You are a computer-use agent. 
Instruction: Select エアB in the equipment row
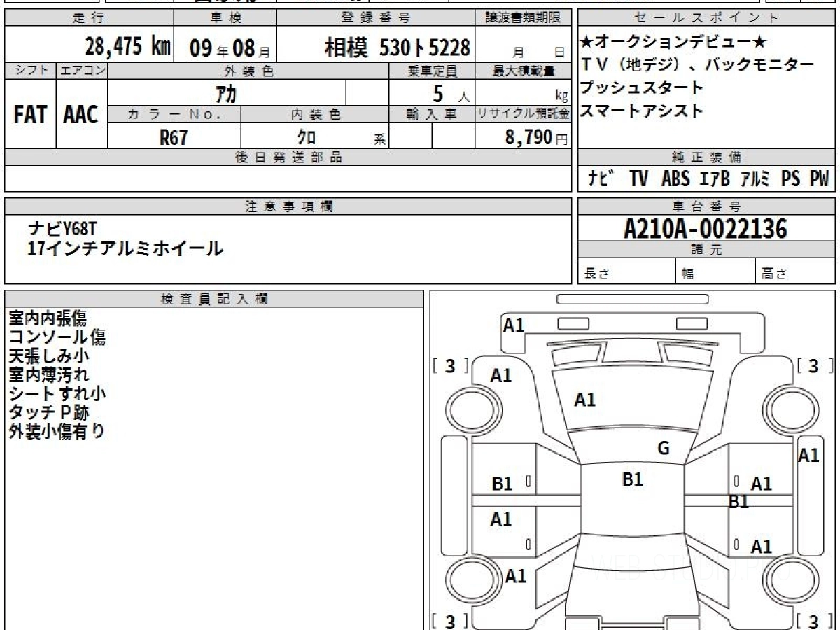[x=714, y=178]
